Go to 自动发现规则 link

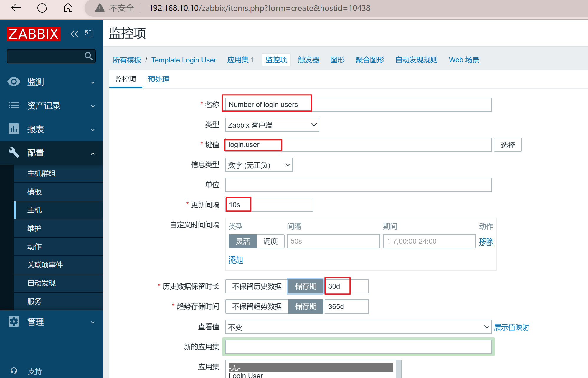(416, 60)
